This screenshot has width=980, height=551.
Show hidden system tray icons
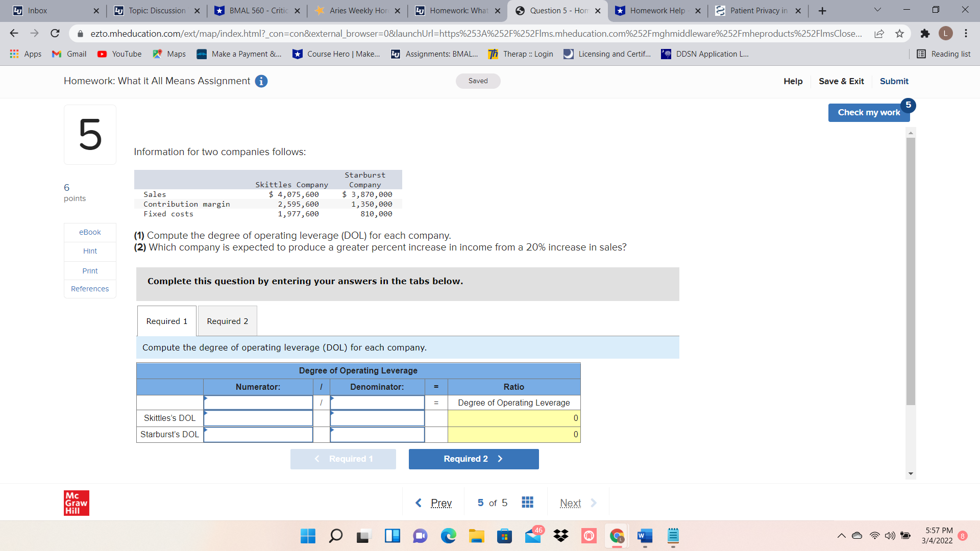841,536
